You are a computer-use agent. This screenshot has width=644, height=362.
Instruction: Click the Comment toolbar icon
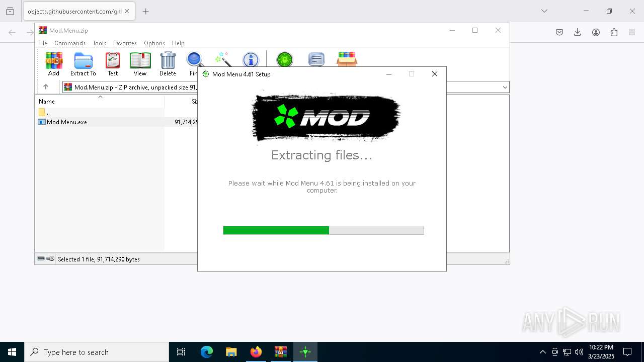316,59
